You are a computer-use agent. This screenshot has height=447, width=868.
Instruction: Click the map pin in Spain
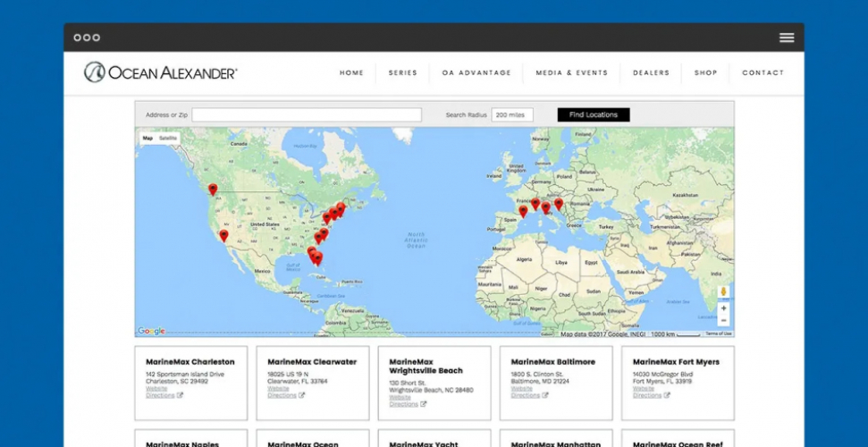coord(523,211)
